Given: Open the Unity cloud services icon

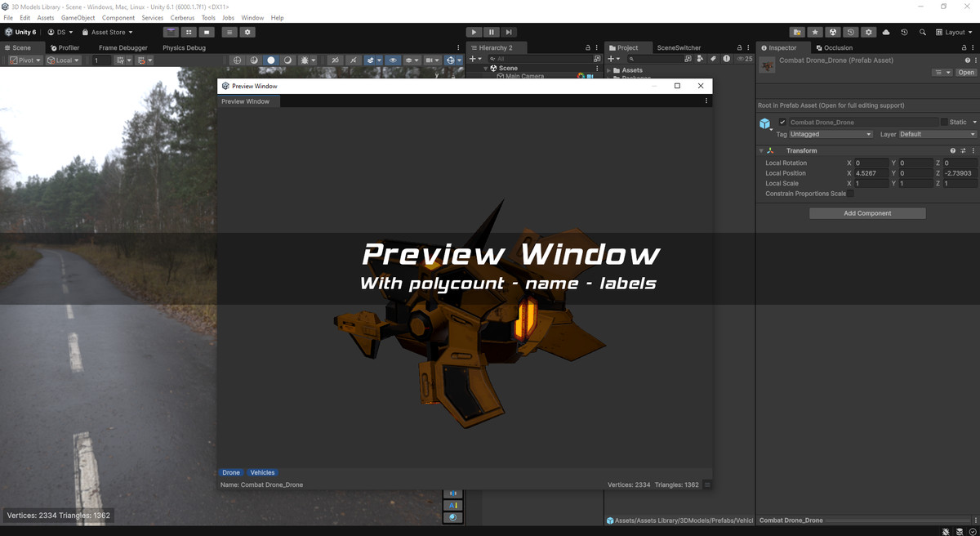Looking at the screenshot, I should [x=886, y=32].
